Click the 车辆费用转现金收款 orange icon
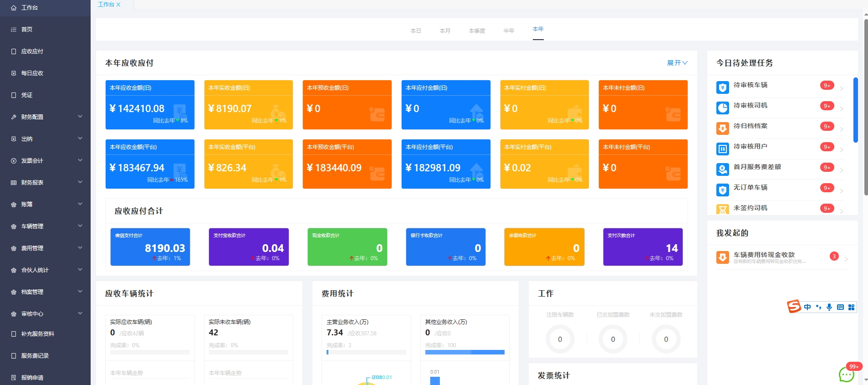The width and height of the screenshot is (868, 385). [722, 257]
